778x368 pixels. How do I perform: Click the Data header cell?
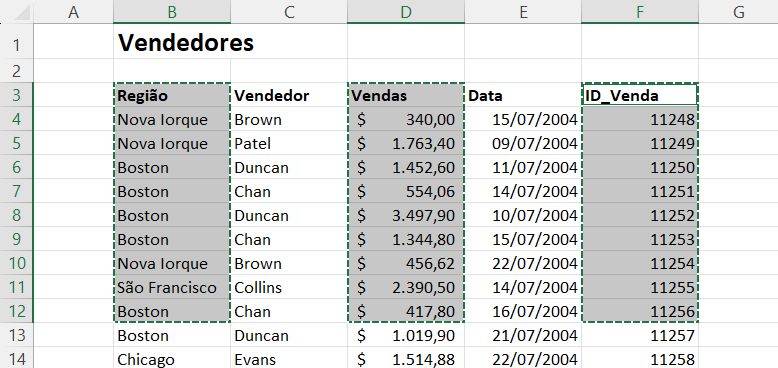pos(523,95)
